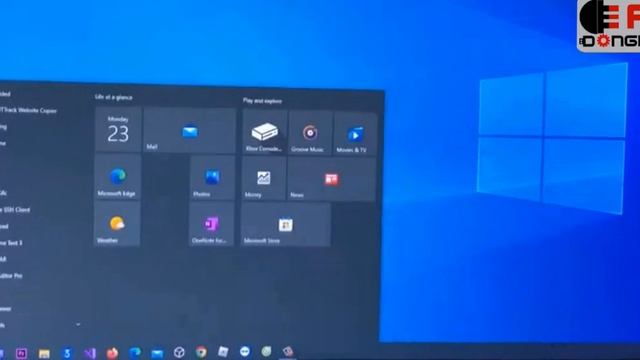Open the Weather tile

[117, 224]
